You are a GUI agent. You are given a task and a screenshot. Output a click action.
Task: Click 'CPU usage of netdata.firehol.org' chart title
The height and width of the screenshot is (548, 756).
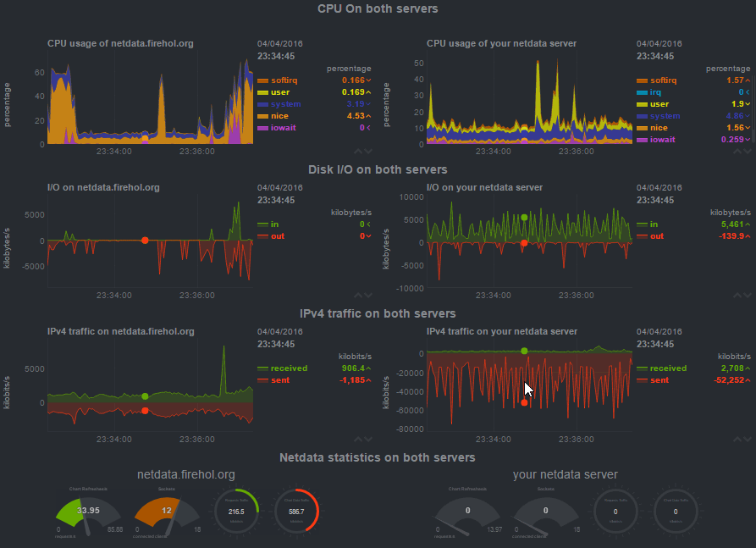pyautogui.click(x=120, y=43)
